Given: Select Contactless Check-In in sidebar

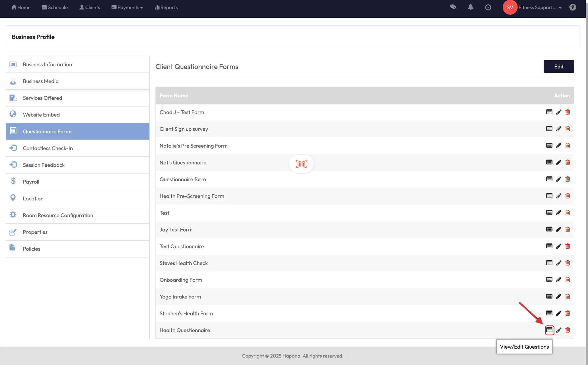Looking at the screenshot, I should tap(48, 148).
